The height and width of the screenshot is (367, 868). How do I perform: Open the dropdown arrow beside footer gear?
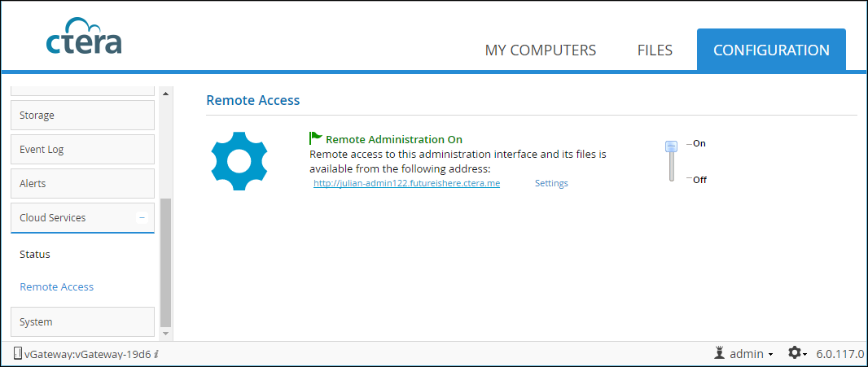point(804,354)
